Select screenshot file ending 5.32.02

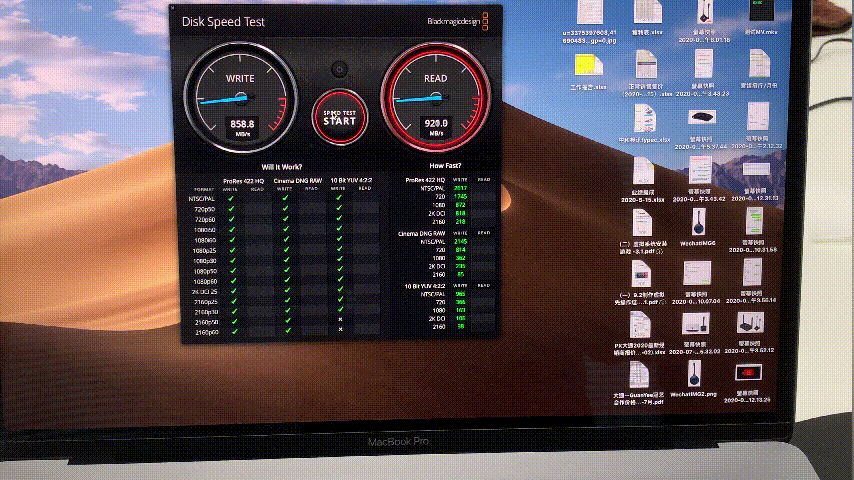tap(695, 333)
